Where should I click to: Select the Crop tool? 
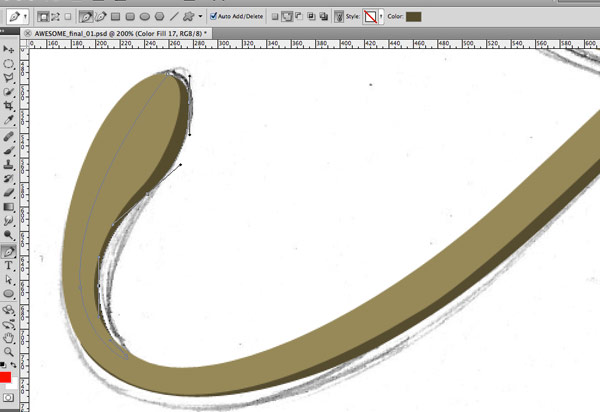point(8,106)
